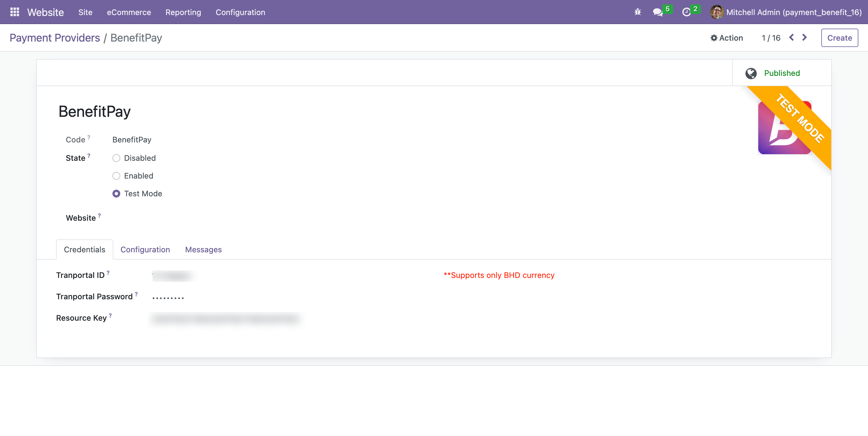Open the eCommerce menu

(129, 12)
